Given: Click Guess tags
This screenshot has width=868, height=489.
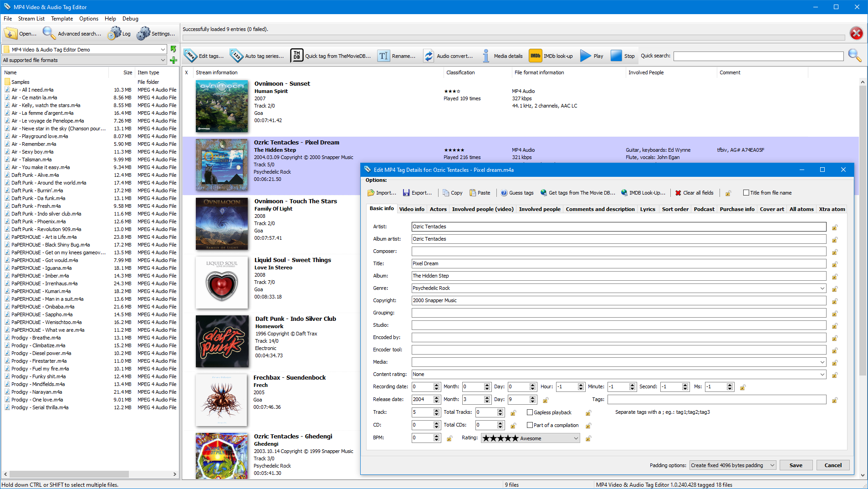Looking at the screenshot, I should 517,193.
